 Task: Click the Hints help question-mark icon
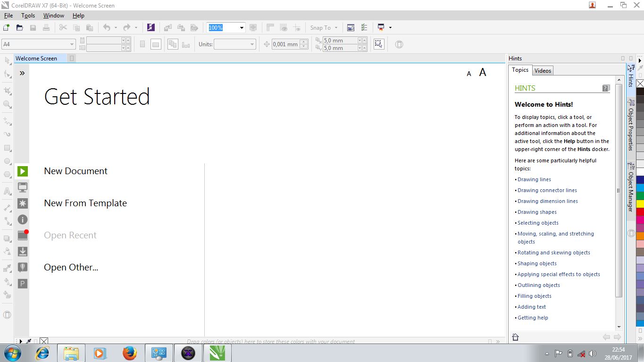[606, 88]
